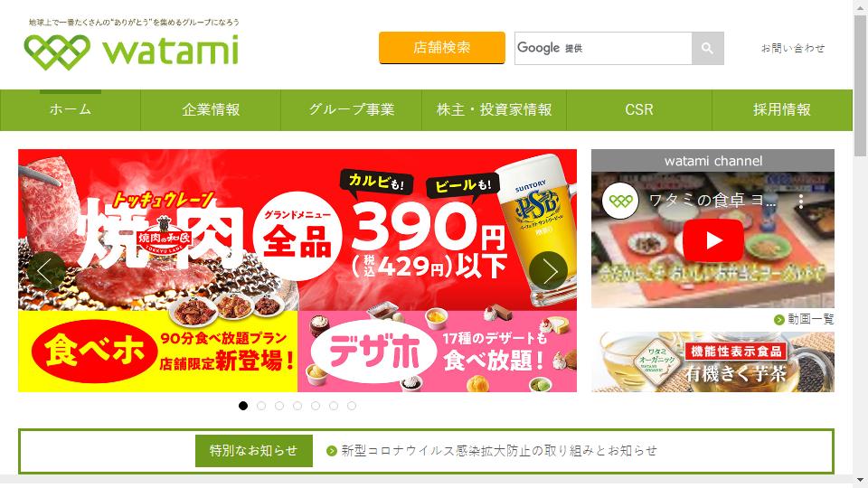
Task: Go to the previous carousel slide arrow
Action: pos(46,270)
